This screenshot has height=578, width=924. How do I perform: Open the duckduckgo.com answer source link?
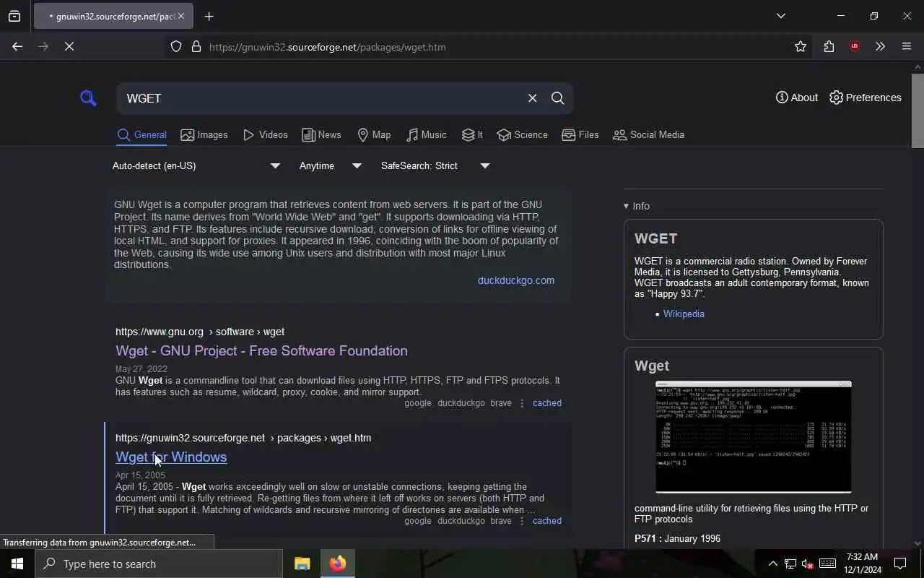[x=516, y=280]
